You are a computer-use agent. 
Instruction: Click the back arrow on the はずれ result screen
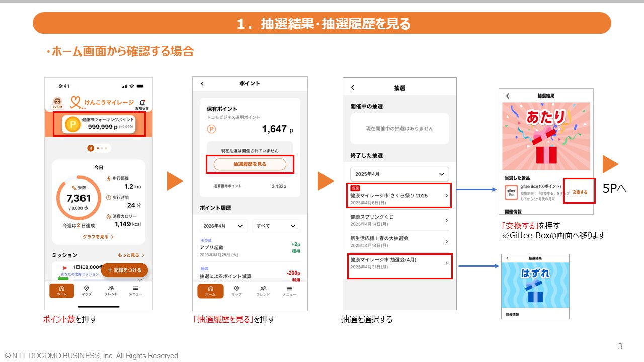click(x=507, y=258)
